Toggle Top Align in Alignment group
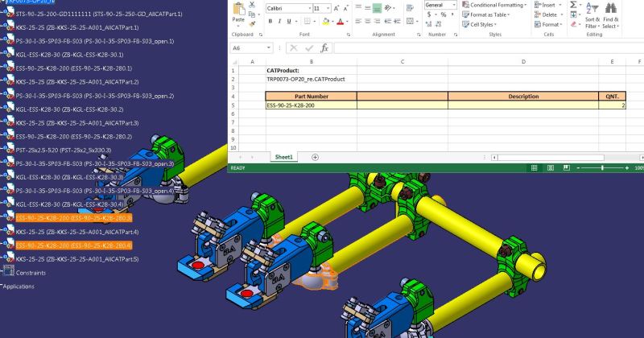The width and height of the screenshot is (644, 338). coord(358,8)
